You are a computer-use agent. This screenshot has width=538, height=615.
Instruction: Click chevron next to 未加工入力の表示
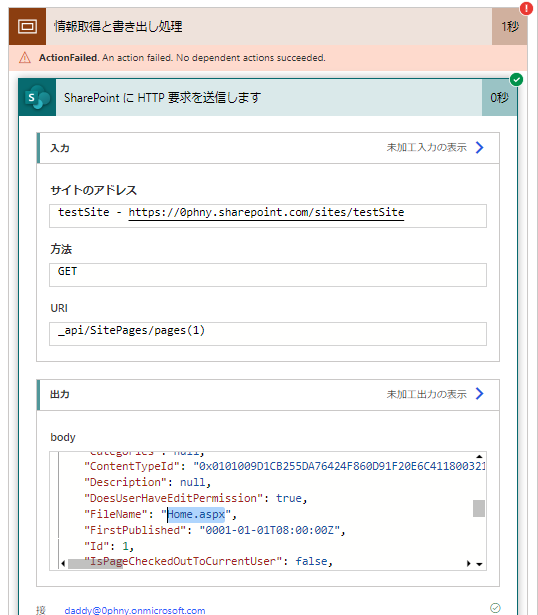[480, 147]
